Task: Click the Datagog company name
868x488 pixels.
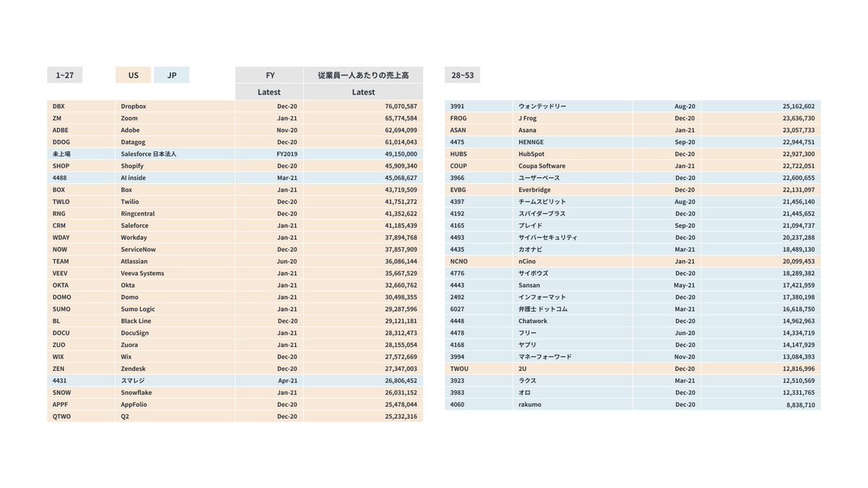Action: pyautogui.click(x=135, y=142)
